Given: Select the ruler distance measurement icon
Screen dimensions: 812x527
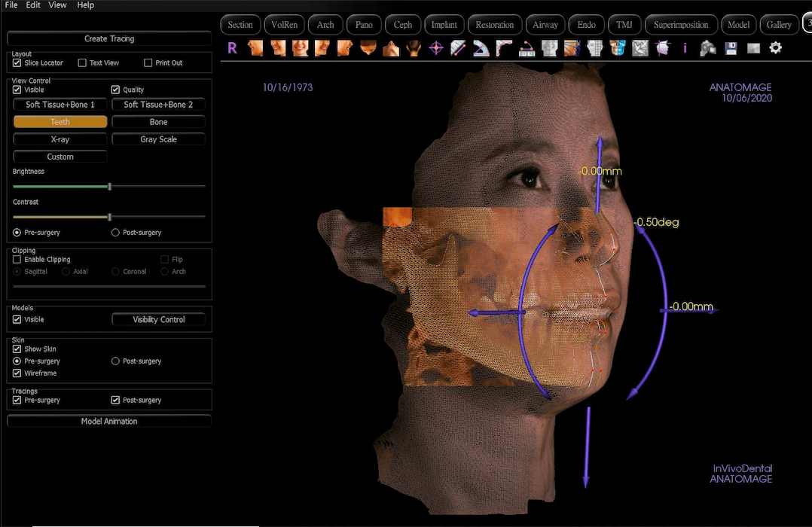Looking at the screenshot, I should pos(458,48).
